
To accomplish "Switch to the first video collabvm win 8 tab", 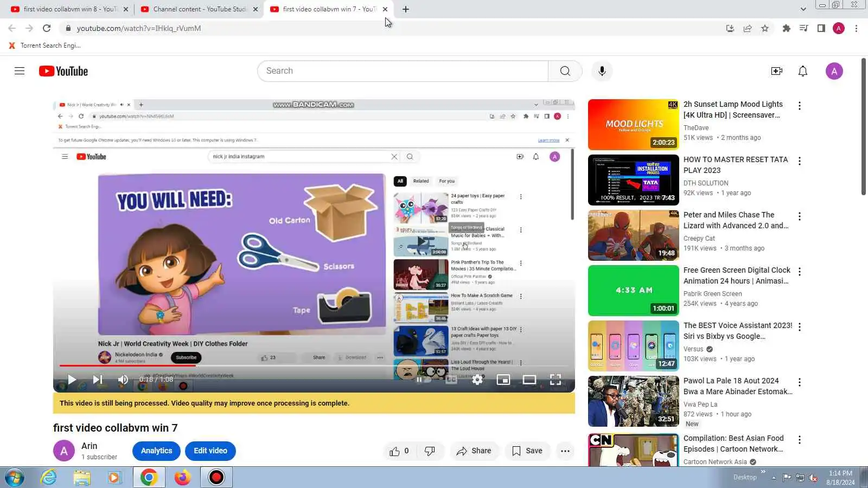I will click(x=69, y=9).
